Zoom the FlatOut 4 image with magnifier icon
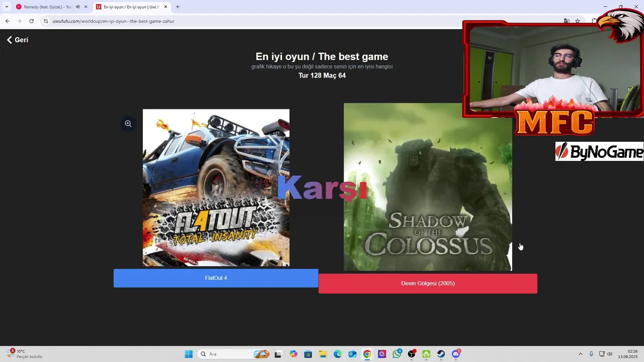Image resolution: width=644 pixels, height=362 pixels. click(x=128, y=123)
